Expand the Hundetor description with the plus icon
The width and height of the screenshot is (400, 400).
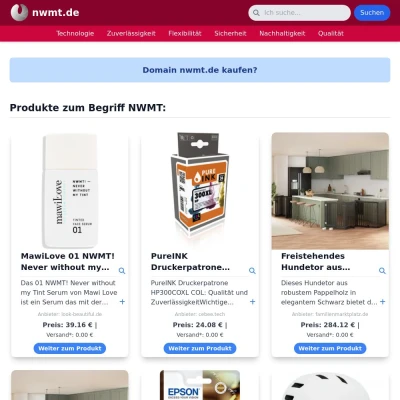click(x=383, y=302)
